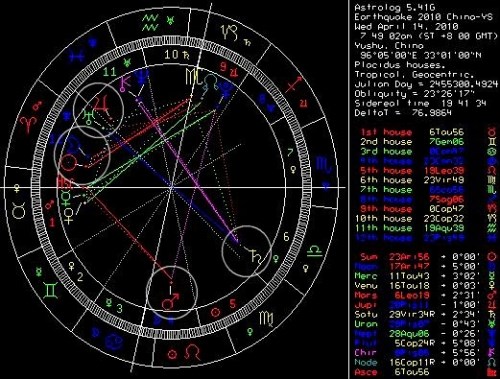Click the circled Jupiter glyph, upper left
Screen dimensions: 500x379
[x=102, y=104]
